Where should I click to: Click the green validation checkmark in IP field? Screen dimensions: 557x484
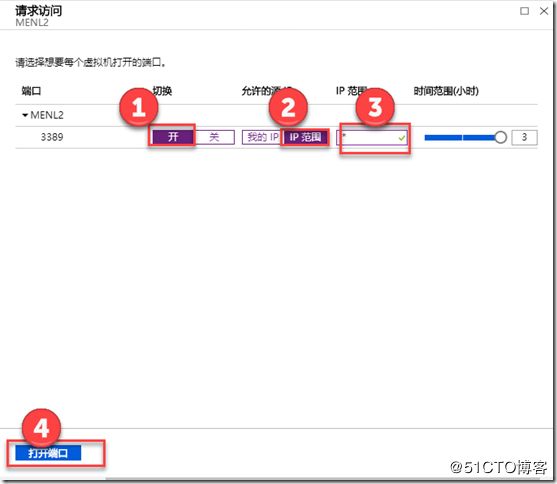pyautogui.click(x=402, y=138)
